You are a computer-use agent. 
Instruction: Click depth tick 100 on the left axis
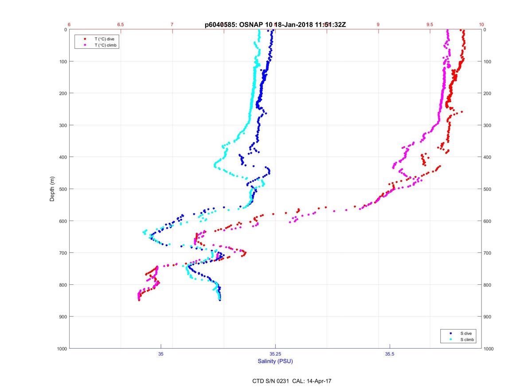(x=63, y=62)
